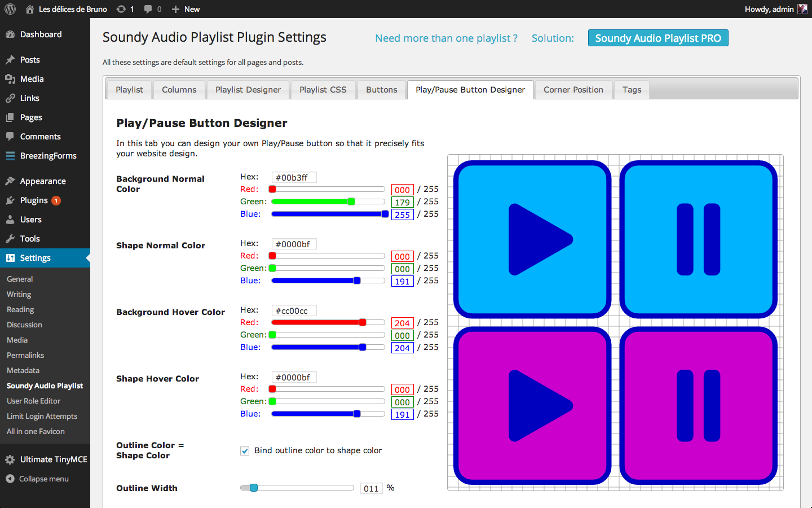Click the BreezingForms menu icon
Viewport: 812px width, 508px height.
(10, 156)
